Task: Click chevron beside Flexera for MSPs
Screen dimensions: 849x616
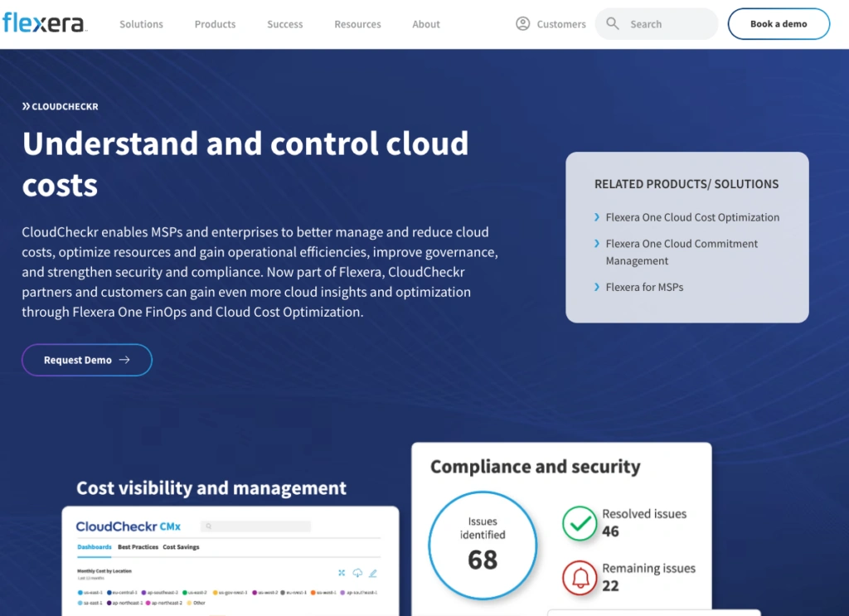Action: pyautogui.click(x=597, y=287)
